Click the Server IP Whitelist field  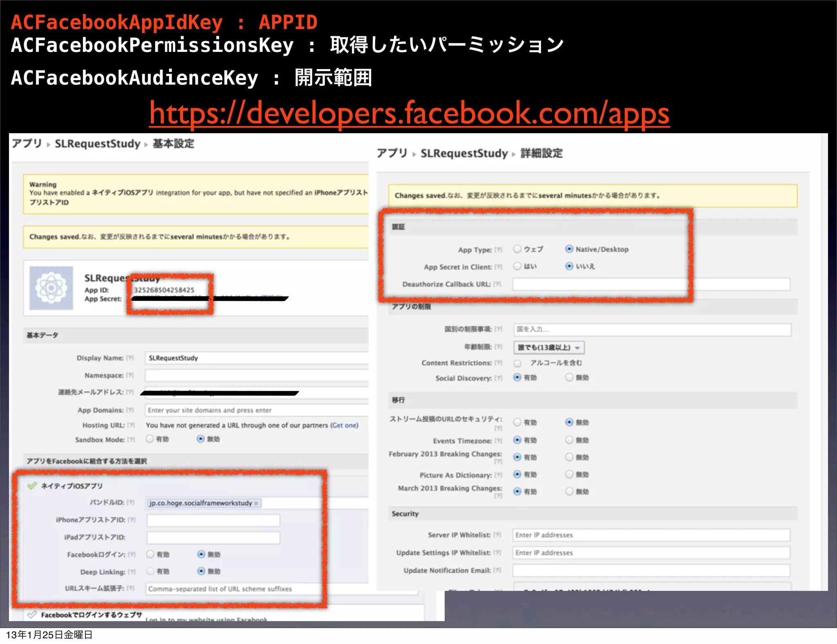pos(651,535)
